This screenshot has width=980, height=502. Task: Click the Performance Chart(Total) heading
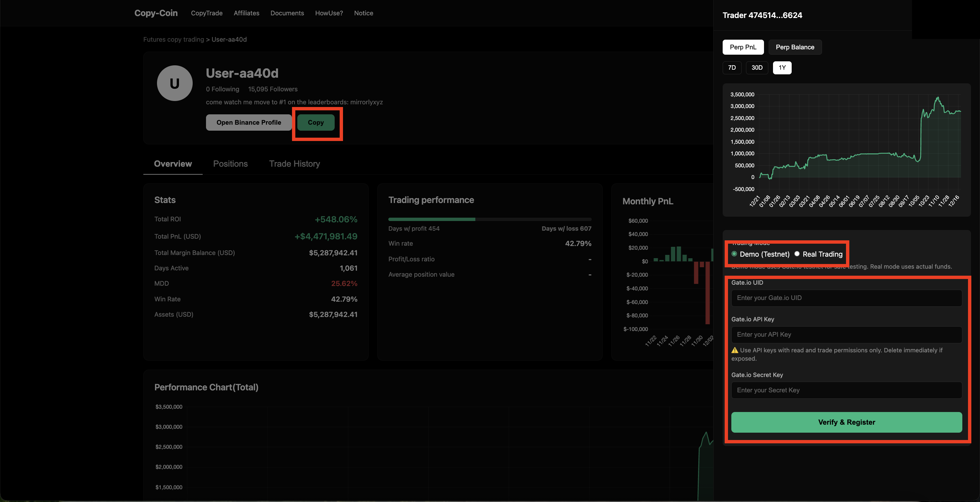tap(206, 388)
